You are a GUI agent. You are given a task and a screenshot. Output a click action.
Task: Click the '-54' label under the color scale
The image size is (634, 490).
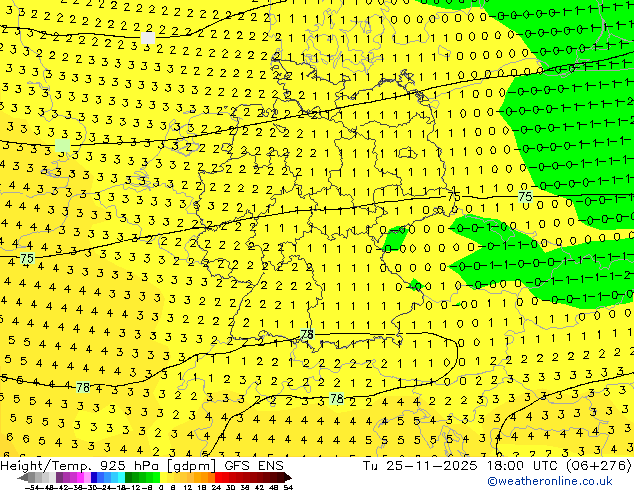[x=32, y=487]
